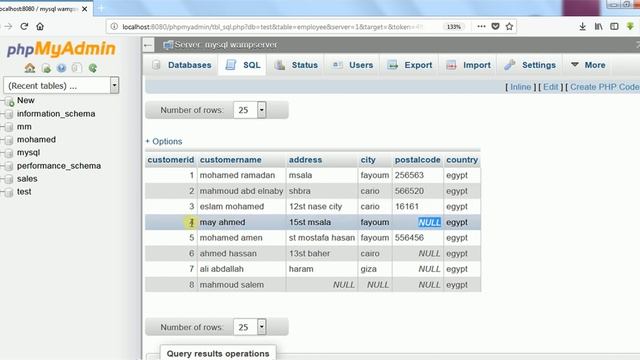Toggle the browser sidebar icon
This screenshot has height=360, width=640.
(614, 27)
